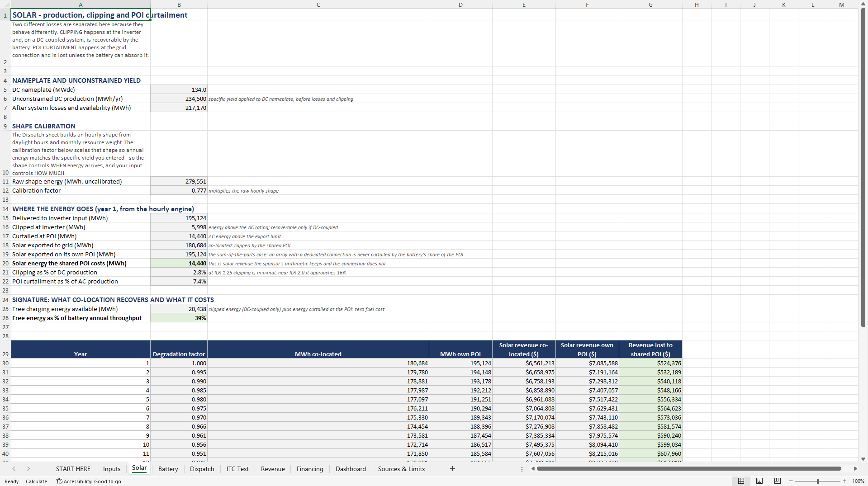Viewport: 868px width, 486px height.
Task: Add a new sheet with plus button
Action: pyautogui.click(x=452, y=469)
